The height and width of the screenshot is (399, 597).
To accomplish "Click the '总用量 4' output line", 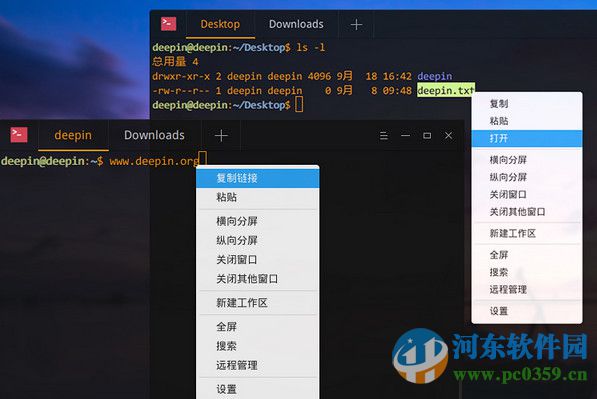I will click(175, 62).
